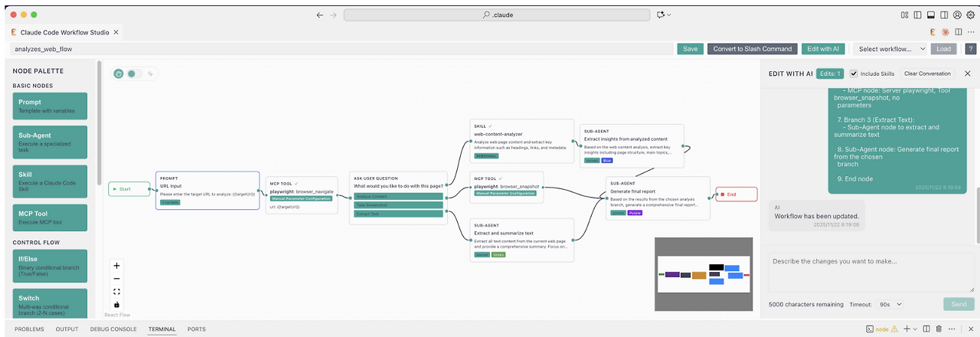This screenshot has height=337, width=980.
Task: Select the Claude Code Workflow Studio editor tab
Action: click(x=64, y=32)
